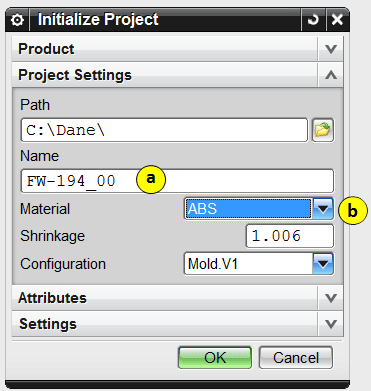Click the Shrinkage value field
The height and width of the screenshot is (391, 371).
[290, 236]
